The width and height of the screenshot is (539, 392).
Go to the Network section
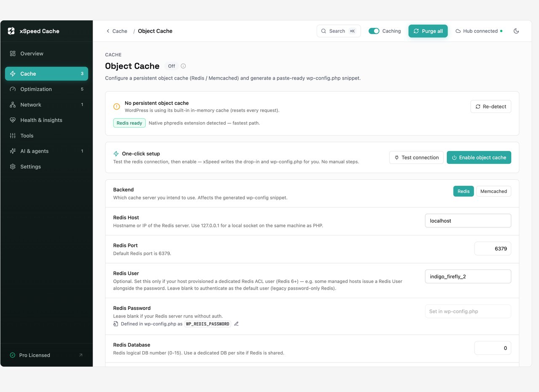pos(46,105)
